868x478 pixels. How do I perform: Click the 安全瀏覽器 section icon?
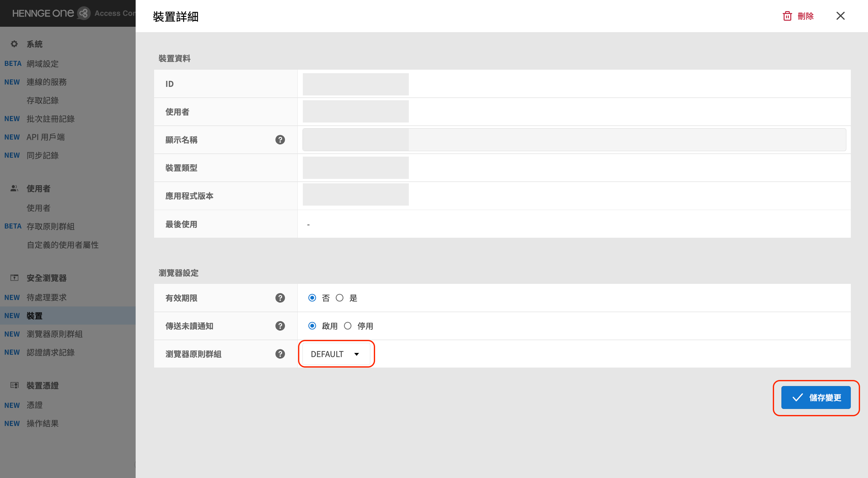(14, 278)
